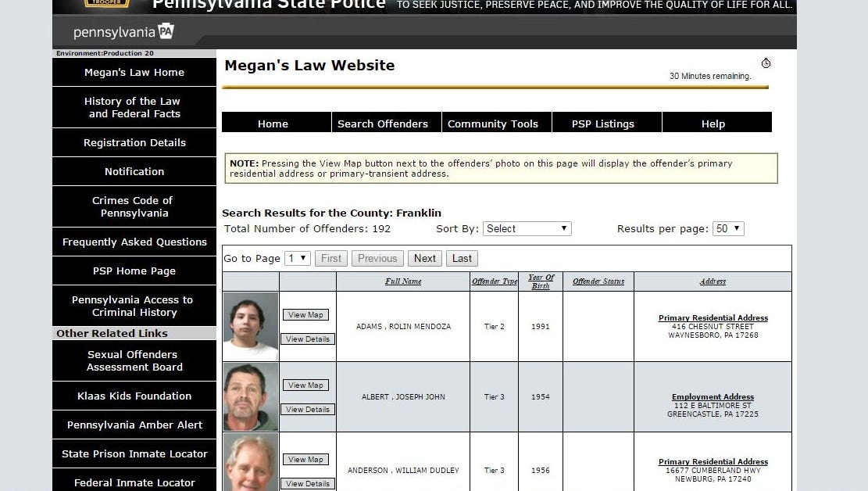
Task: Click the Next page button
Action: [425, 259]
